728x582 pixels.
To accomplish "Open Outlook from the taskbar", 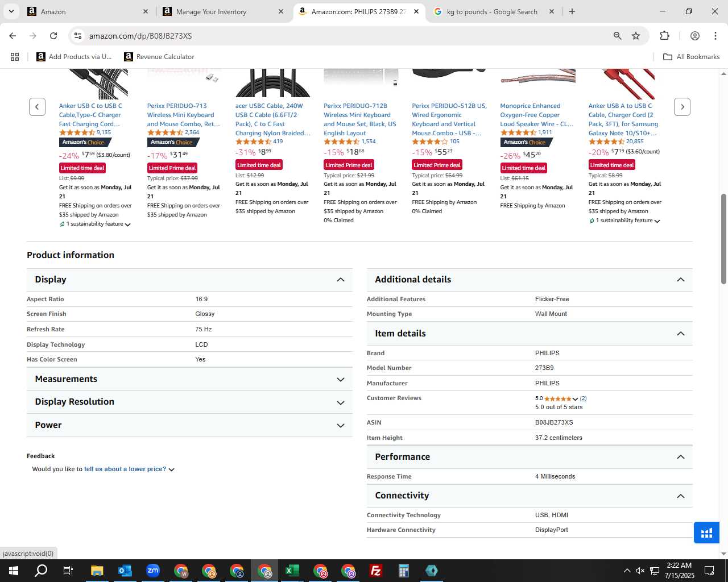I will click(x=125, y=571).
